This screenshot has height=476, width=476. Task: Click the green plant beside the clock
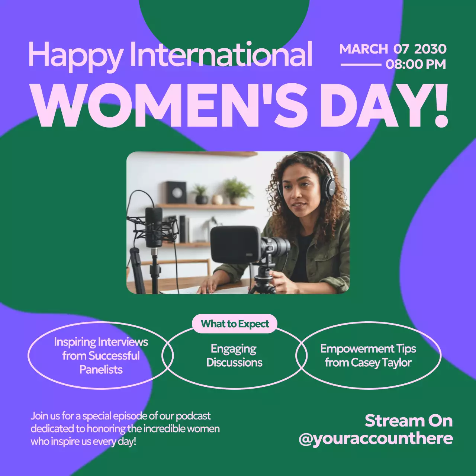tap(234, 188)
